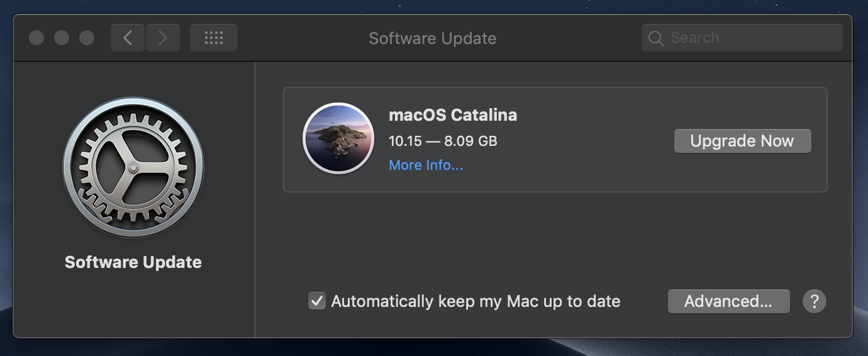
Task: Click the "Automatically keep my Mac up to date" label
Action: point(476,301)
